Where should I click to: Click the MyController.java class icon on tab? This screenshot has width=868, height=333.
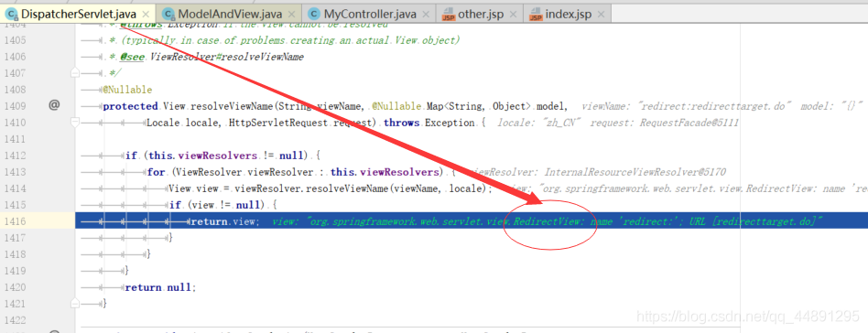[314, 14]
